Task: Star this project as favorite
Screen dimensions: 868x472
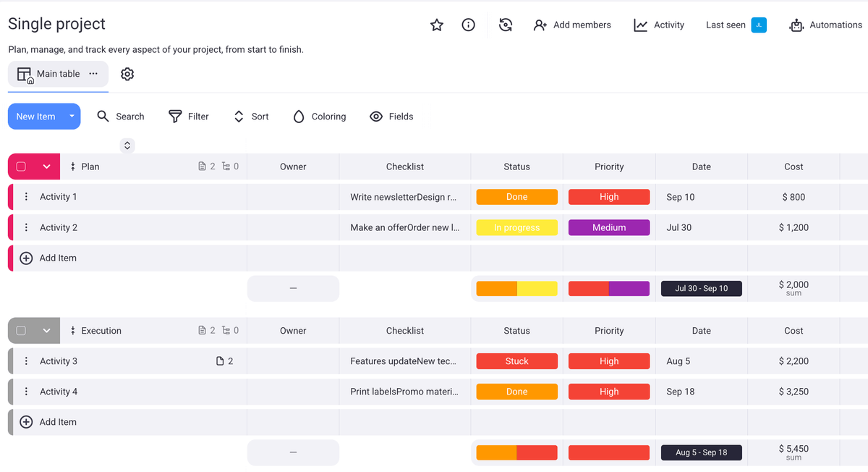Action: (x=437, y=25)
